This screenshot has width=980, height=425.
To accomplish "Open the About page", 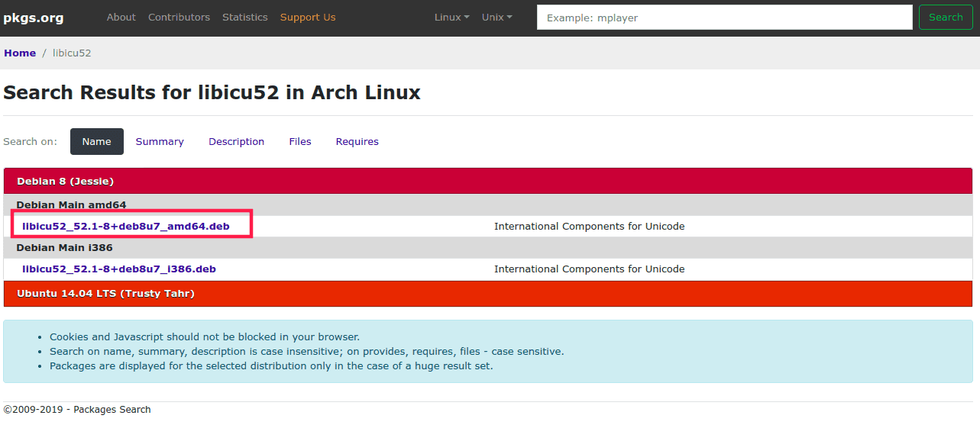I will coord(121,18).
